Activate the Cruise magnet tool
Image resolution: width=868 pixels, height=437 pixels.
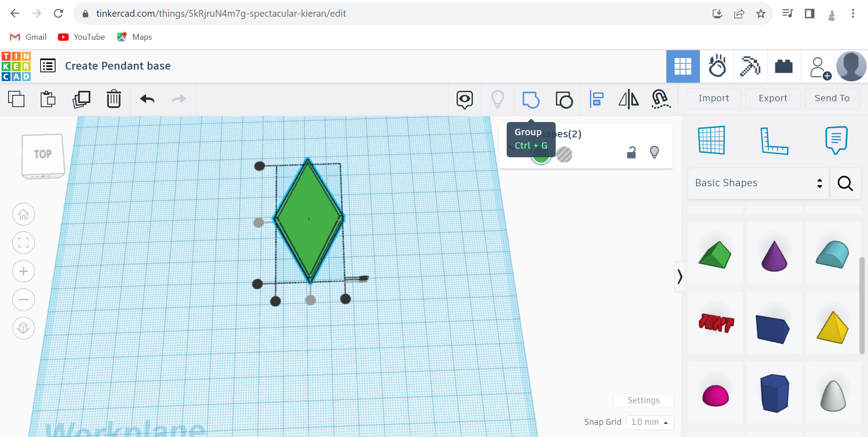[661, 99]
